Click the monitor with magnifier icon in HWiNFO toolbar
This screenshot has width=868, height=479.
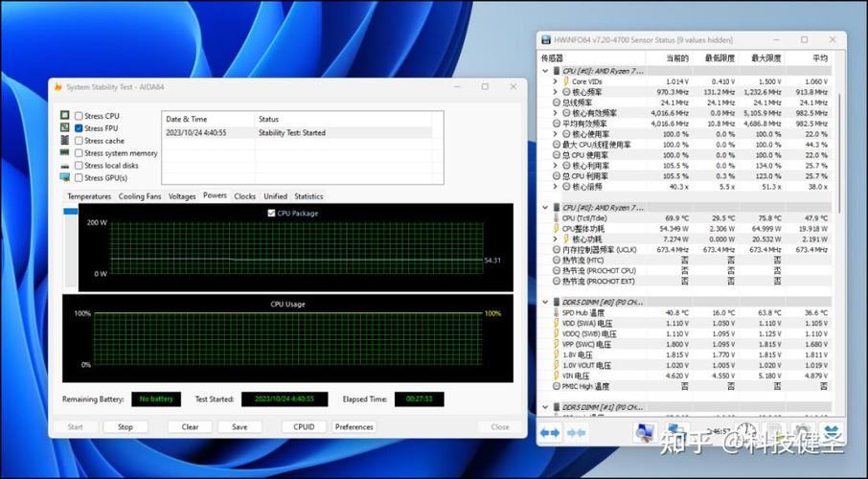point(645,432)
